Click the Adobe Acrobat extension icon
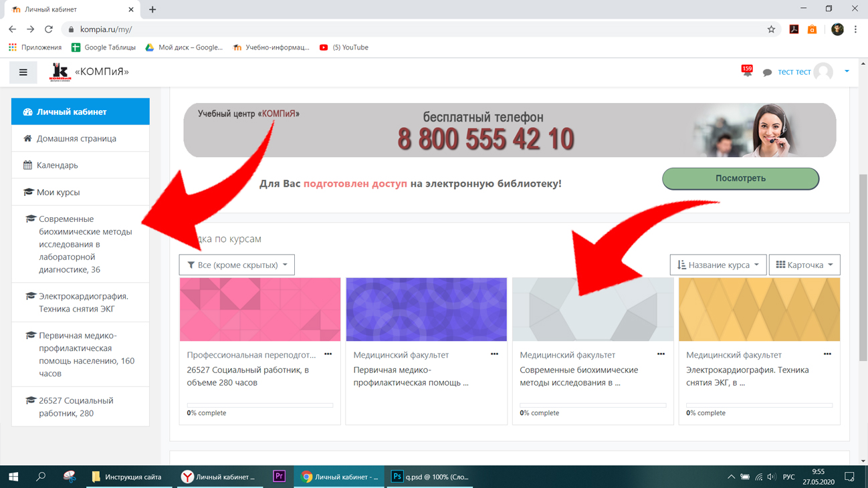The height and width of the screenshot is (488, 868). click(794, 29)
